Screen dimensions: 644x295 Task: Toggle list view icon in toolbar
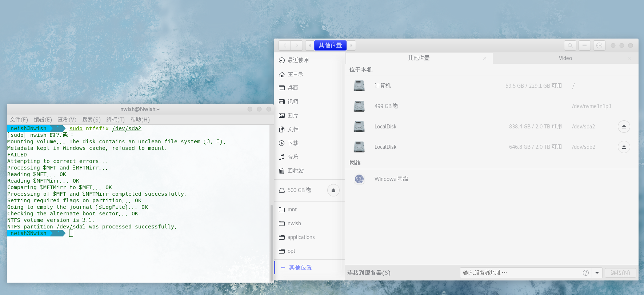tap(584, 45)
